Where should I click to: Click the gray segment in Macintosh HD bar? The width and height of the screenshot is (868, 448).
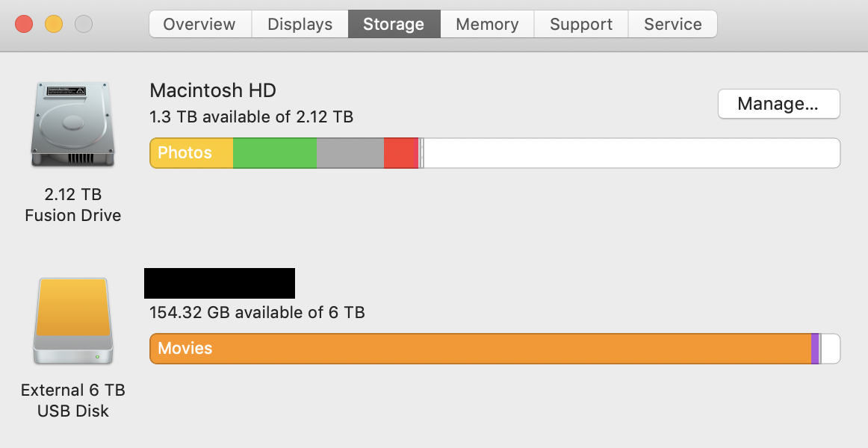pos(350,153)
